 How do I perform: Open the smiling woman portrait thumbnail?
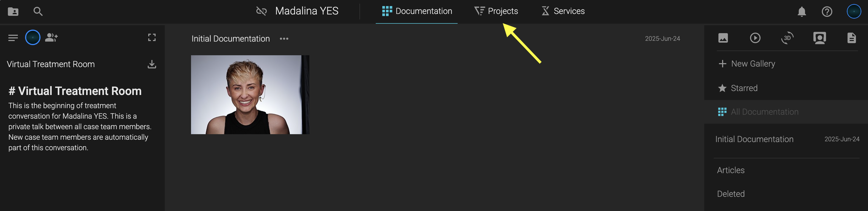click(x=250, y=94)
